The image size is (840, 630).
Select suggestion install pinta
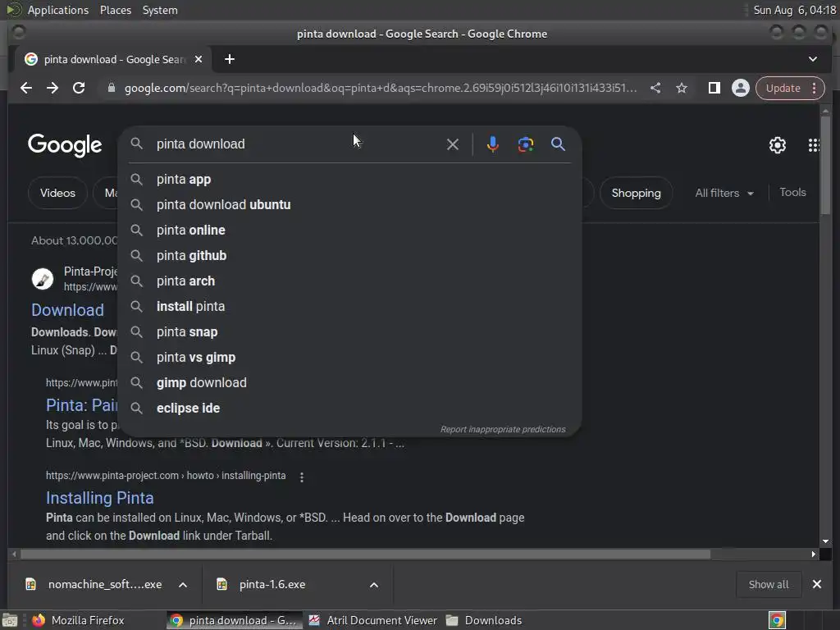pos(349,307)
